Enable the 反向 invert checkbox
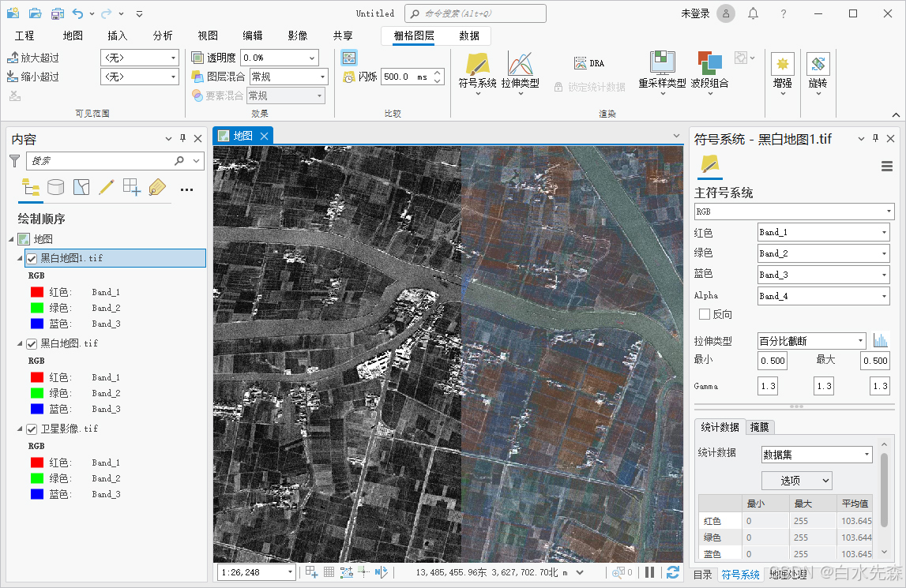The height and width of the screenshot is (588, 906). (705, 314)
